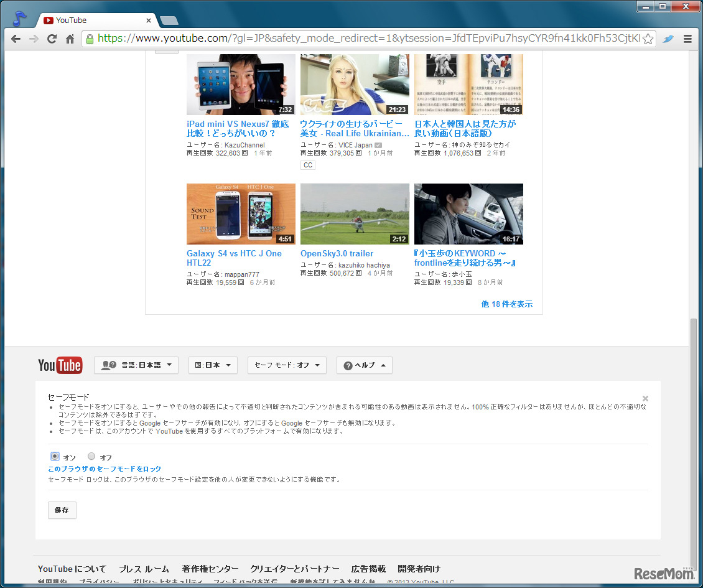Select the オン safe mode radio button
This screenshot has width=703, height=588.
(x=55, y=457)
